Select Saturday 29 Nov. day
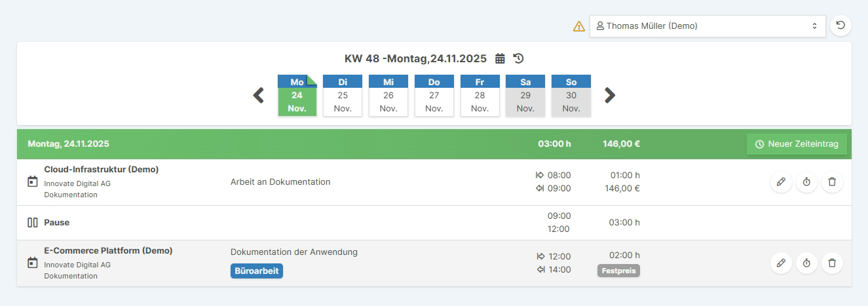The image size is (868, 306). tap(525, 96)
